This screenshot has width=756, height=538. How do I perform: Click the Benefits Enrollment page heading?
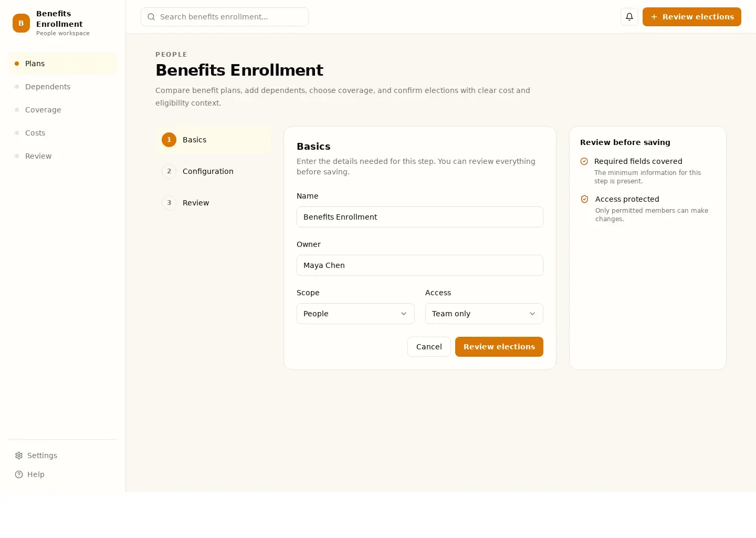click(x=239, y=70)
